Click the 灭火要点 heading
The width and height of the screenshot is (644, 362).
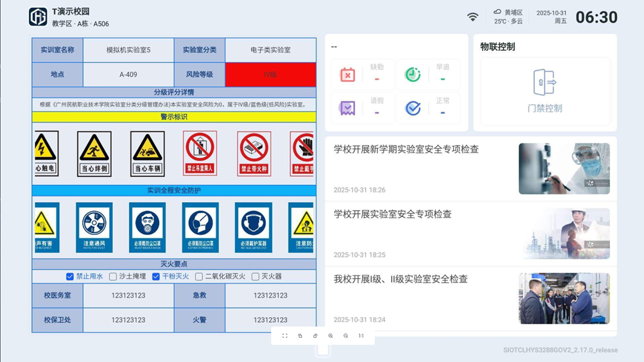click(174, 264)
